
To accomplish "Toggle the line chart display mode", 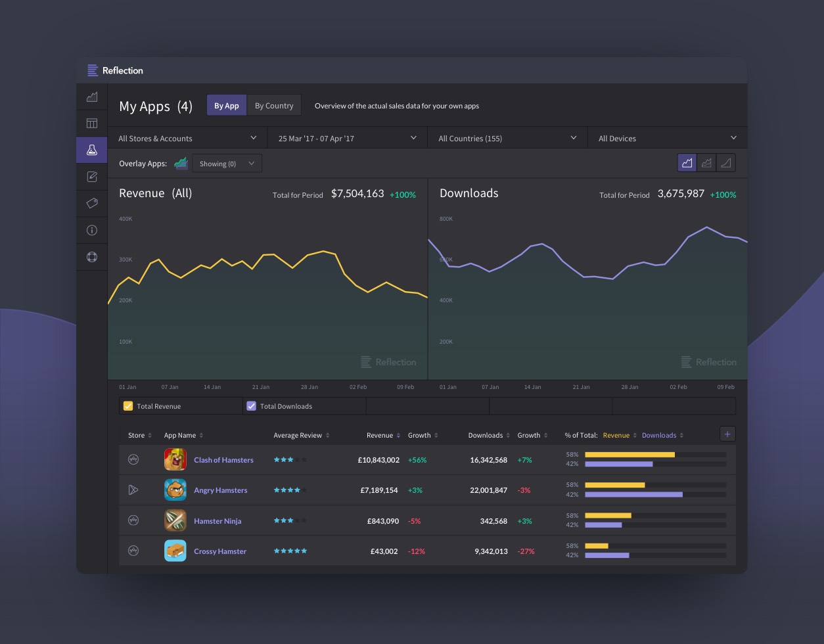I will tap(687, 162).
